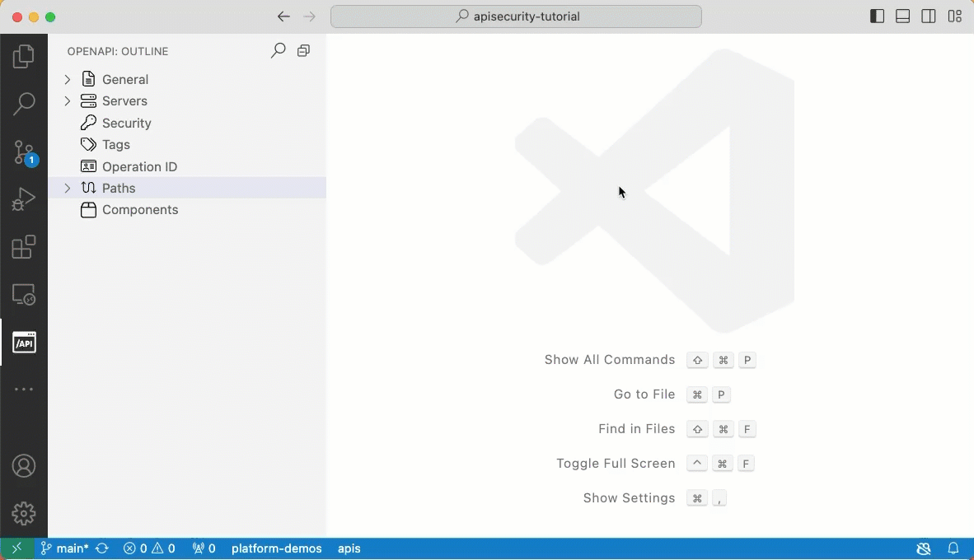Select the Security tree item
Image resolution: width=974 pixels, height=560 pixels.
187,123
